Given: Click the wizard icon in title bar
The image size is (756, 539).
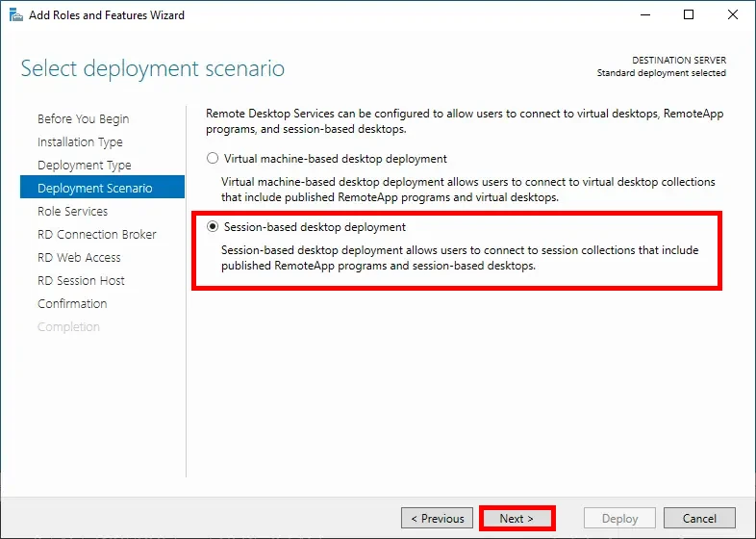Looking at the screenshot, I should tap(13, 15).
